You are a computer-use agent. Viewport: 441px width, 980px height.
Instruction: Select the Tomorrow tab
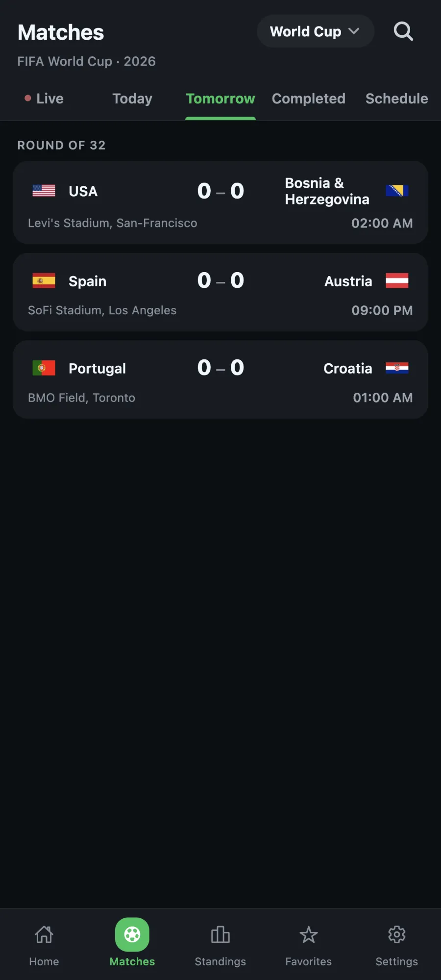click(220, 99)
